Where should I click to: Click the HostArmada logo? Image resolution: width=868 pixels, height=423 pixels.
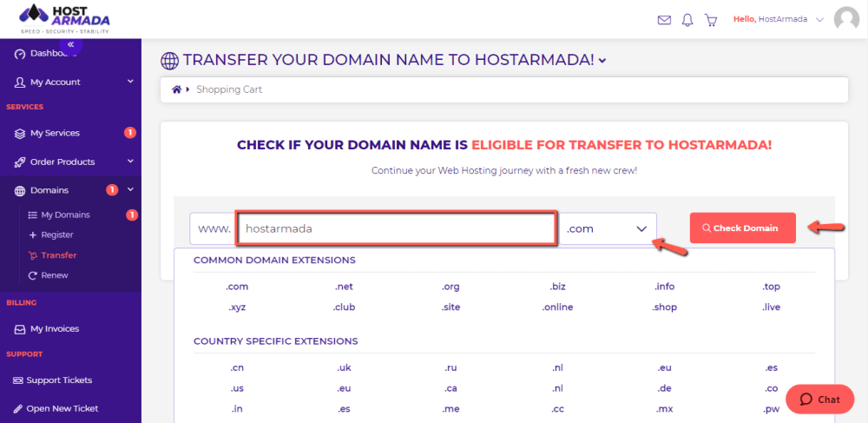click(x=64, y=19)
